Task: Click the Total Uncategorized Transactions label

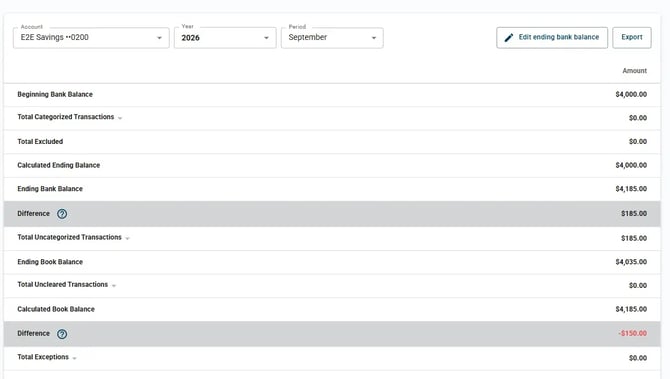Action: click(69, 237)
